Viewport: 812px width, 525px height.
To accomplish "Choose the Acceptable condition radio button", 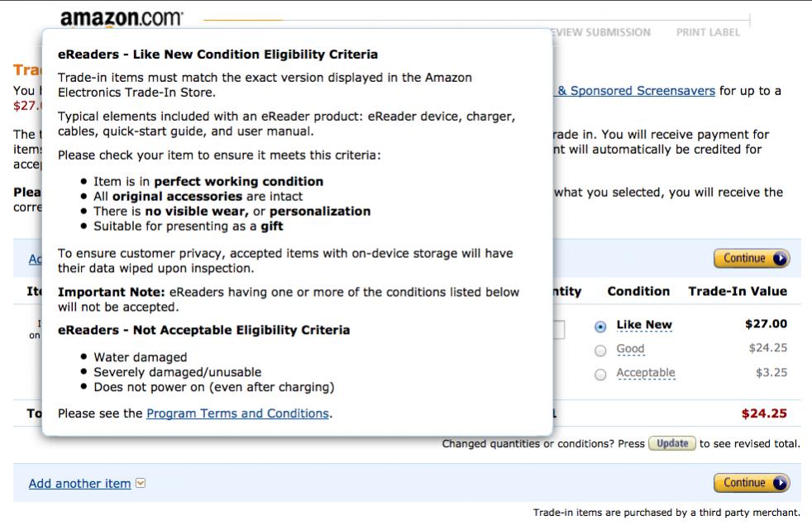I will click(x=600, y=374).
